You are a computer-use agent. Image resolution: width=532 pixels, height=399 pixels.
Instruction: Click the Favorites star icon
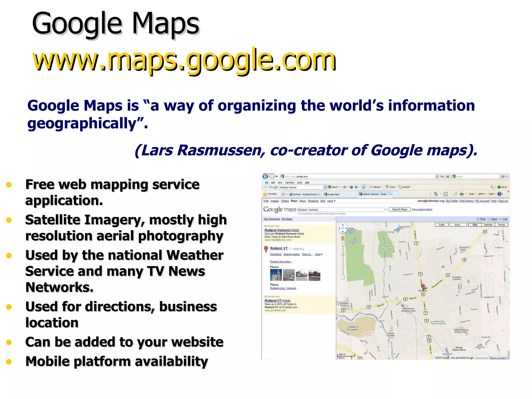click(x=265, y=194)
